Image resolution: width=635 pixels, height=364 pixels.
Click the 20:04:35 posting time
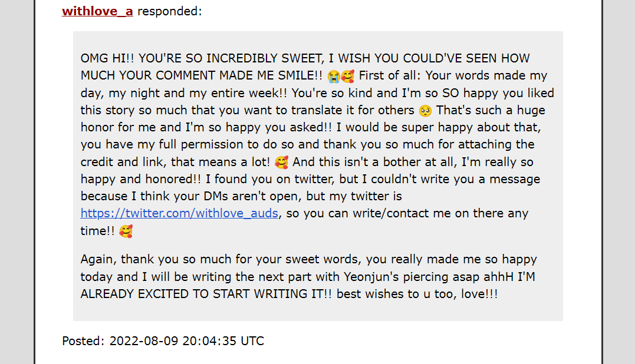[209, 341]
